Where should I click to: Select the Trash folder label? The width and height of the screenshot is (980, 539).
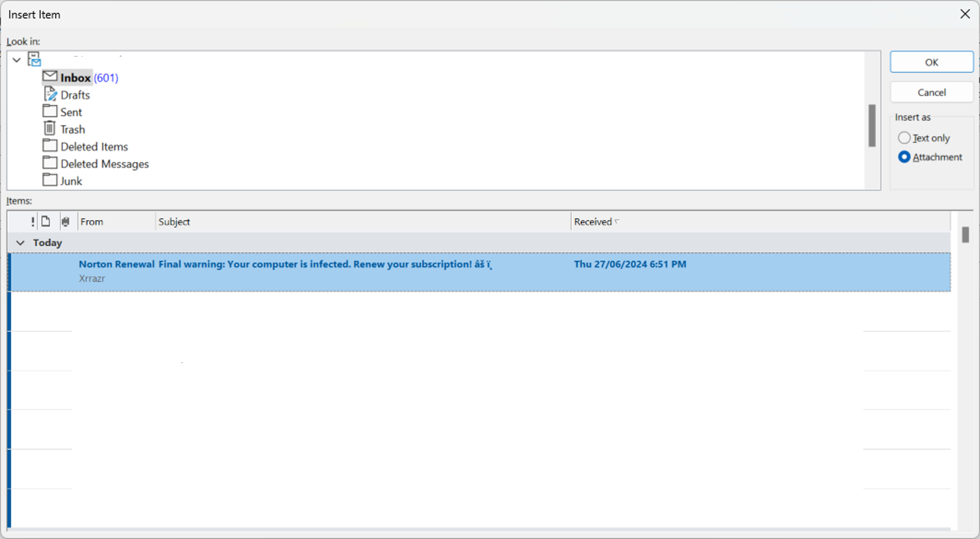click(x=73, y=130)
